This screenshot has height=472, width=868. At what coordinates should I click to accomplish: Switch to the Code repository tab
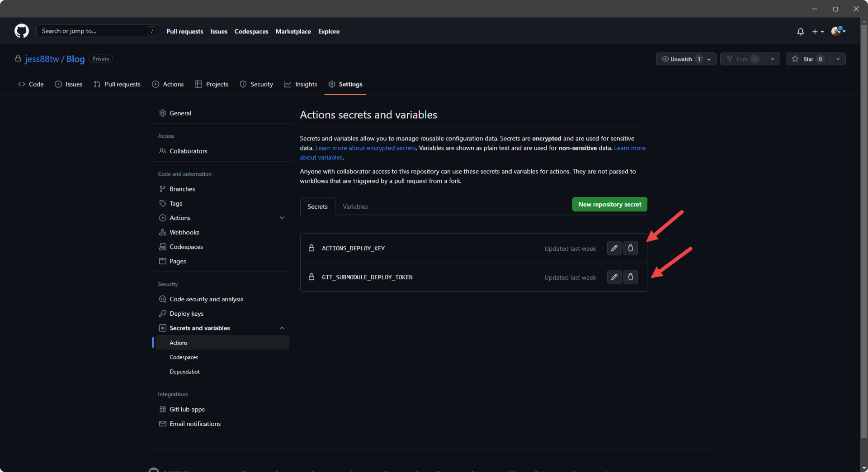click(31, 84)
